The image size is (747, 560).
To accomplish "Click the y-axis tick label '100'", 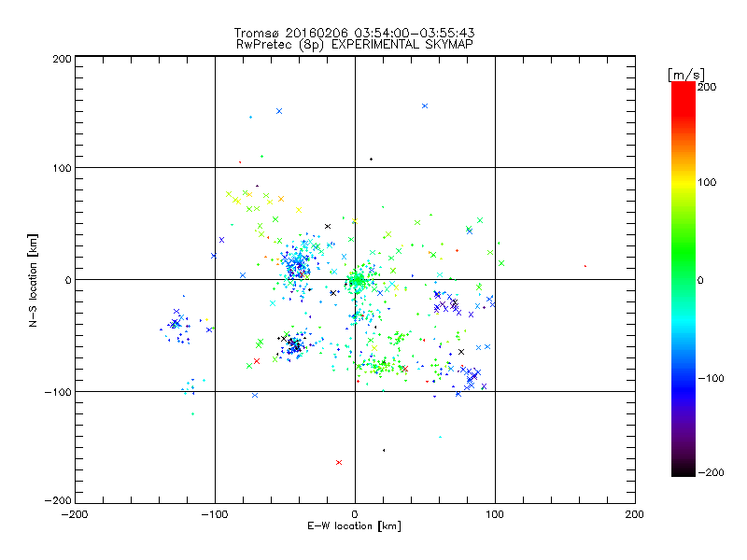I will click(62, 168).
